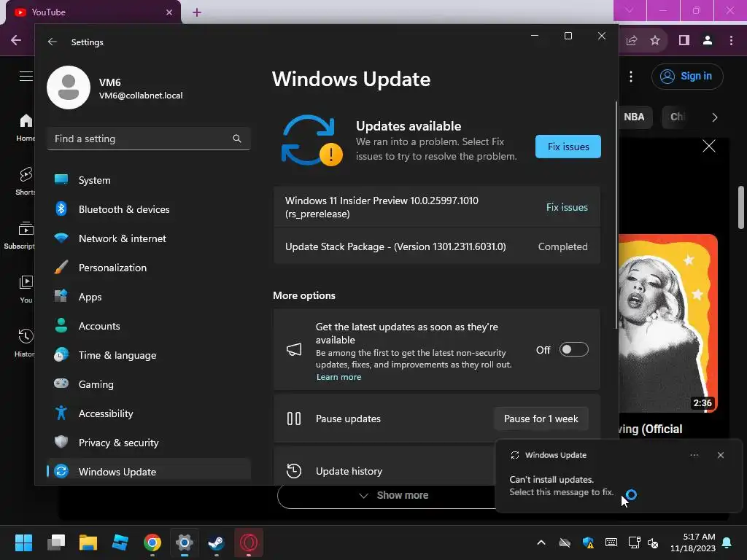Open Chrome from taskbar
The width and height of the screenshot is (747, 560).
click(152, 542)
